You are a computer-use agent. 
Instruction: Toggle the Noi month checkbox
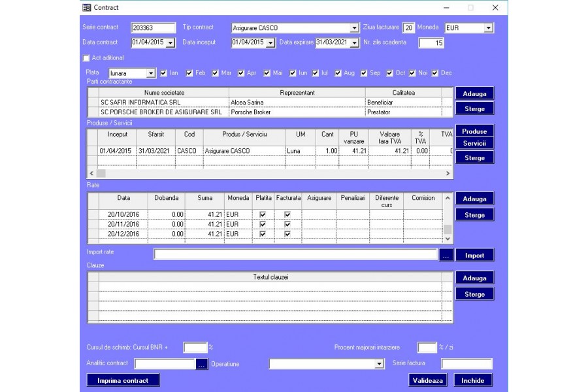tap(412, 73)
